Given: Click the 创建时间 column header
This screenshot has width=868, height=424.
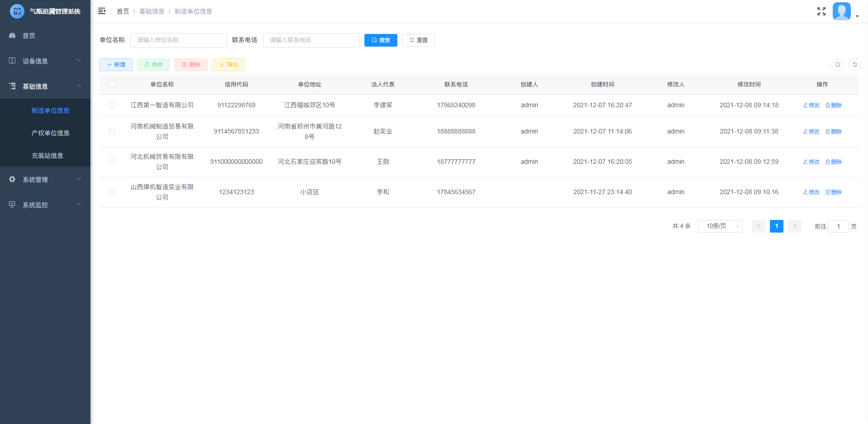Looking at the screenshot, I should pos(603,84).
